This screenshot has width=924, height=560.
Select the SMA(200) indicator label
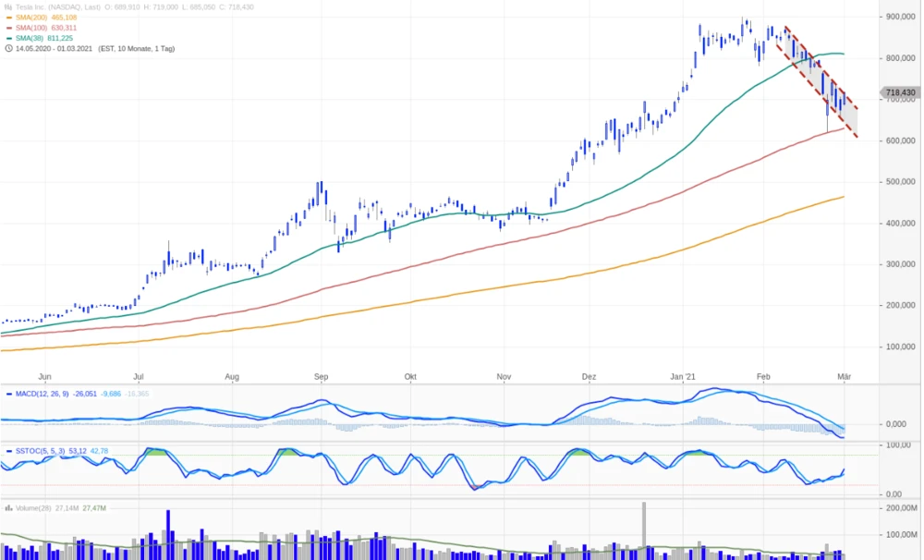(34, 17)
